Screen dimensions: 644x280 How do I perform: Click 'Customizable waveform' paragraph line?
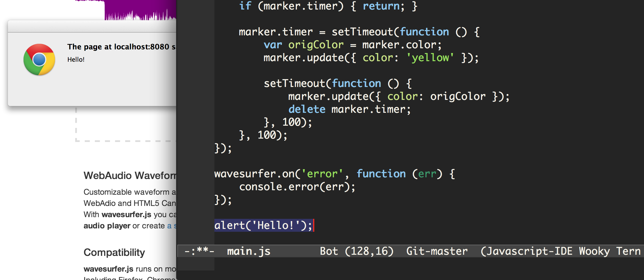130,192
